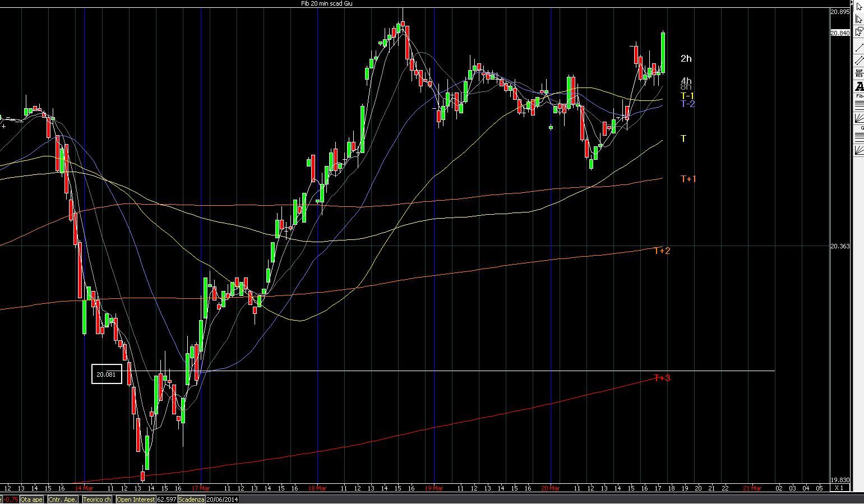Select the text annotation A tool
Screen dimensions: 864x504
[x=859, y=87]
